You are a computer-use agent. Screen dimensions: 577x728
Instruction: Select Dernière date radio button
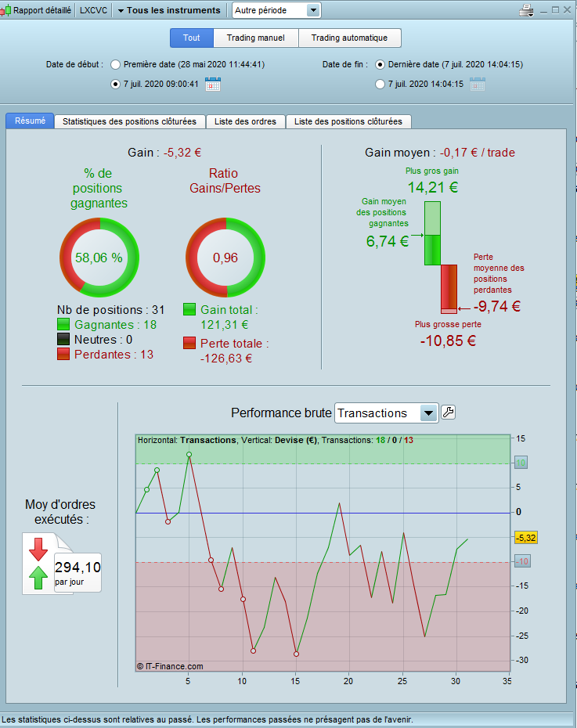380,64
